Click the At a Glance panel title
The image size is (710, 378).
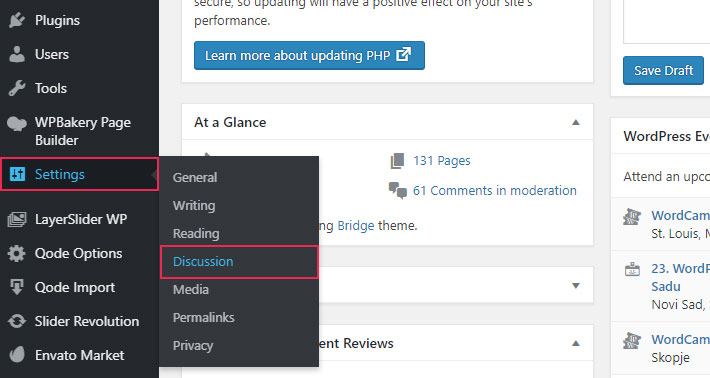pyautogui.click(x=230, y=122)
